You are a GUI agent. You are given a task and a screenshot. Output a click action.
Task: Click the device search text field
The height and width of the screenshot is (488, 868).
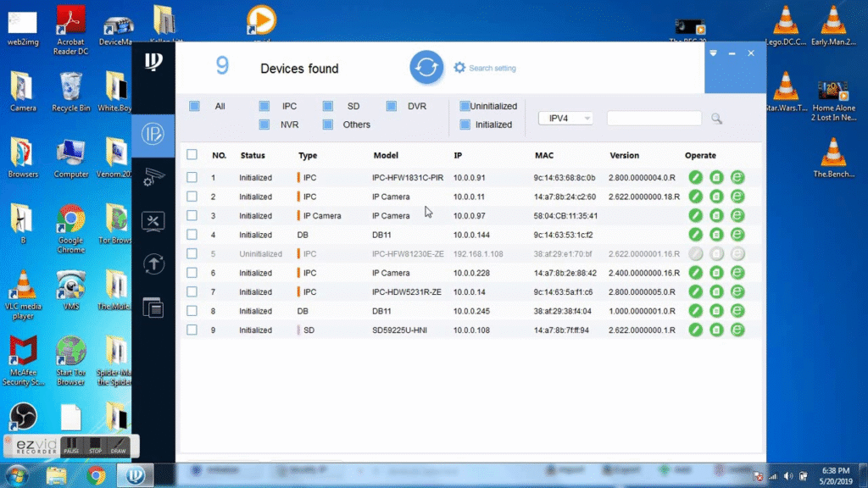(x=654, y=119)
